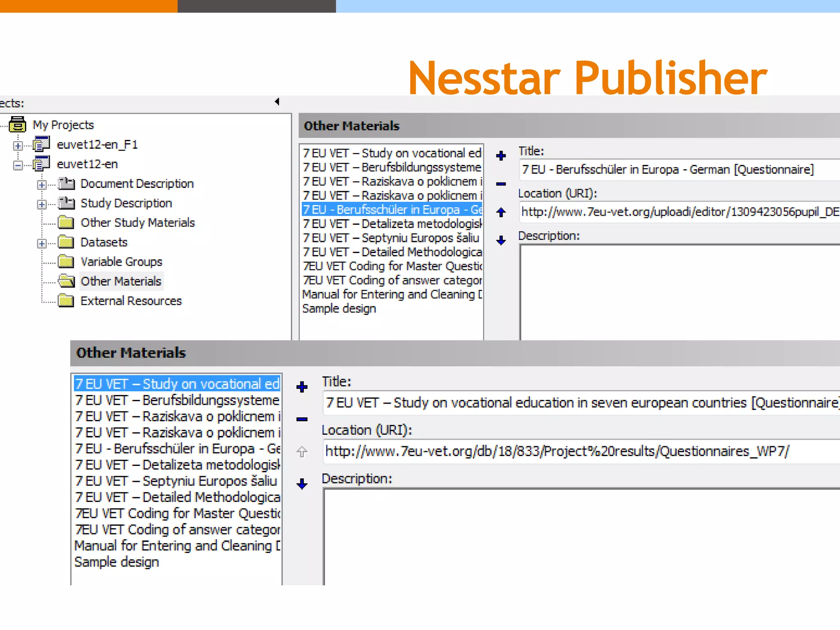Image resolution: width=840 pixels, height=630 pixels.
Task: Expand the Datasets node
Action: tap(41, 244)
